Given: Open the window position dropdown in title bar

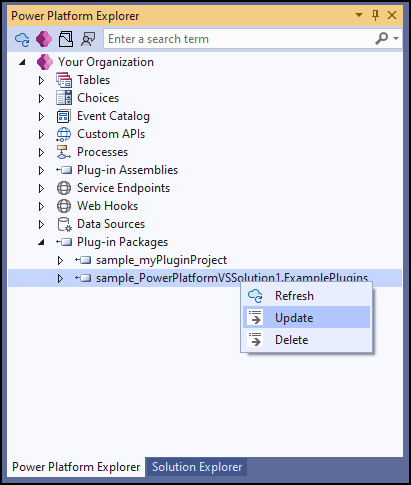Looking at the screenshot, I should coord(359,15).
